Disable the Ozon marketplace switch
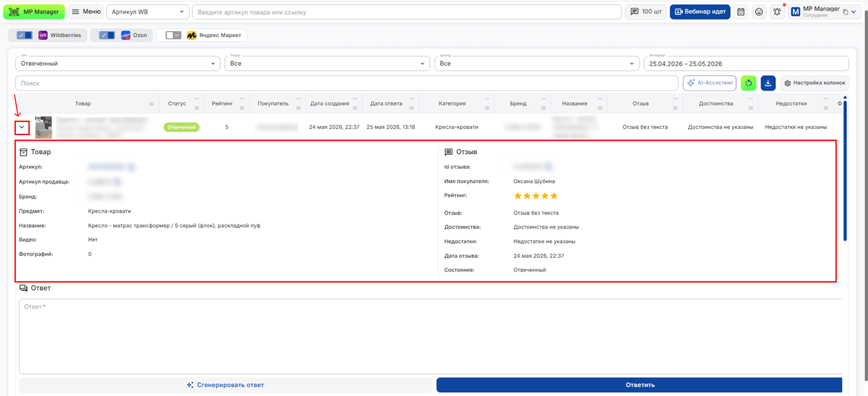868x396 pixels. click(x=107, y=35)
